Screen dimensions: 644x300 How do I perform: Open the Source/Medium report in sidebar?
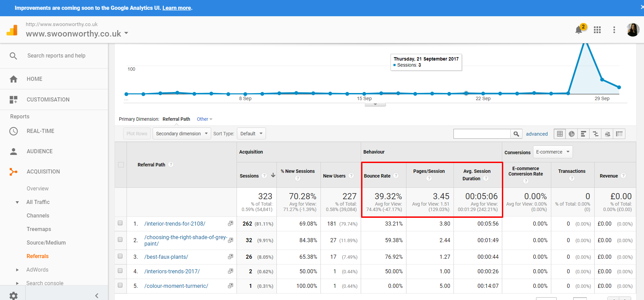(46, 243)
